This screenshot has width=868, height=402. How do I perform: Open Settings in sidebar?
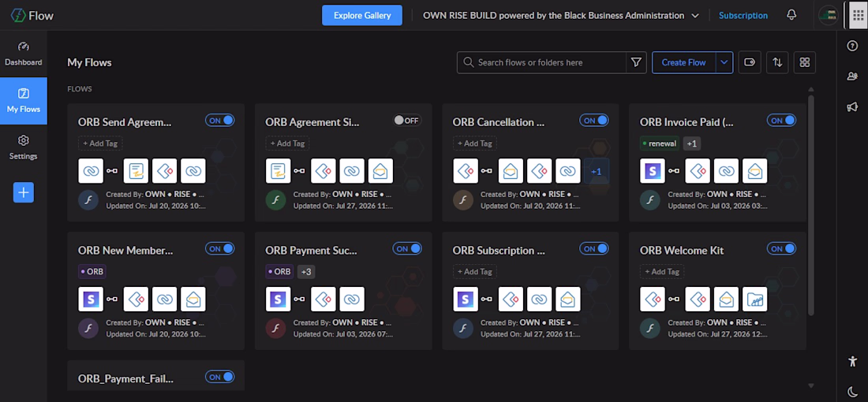point(23,147)
